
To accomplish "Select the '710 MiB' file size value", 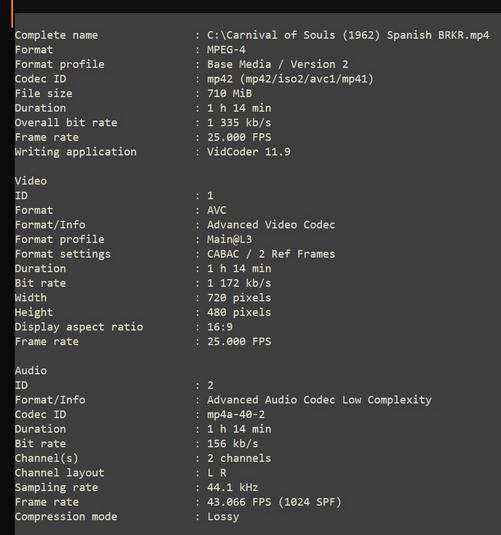I will tap(229, 93).
